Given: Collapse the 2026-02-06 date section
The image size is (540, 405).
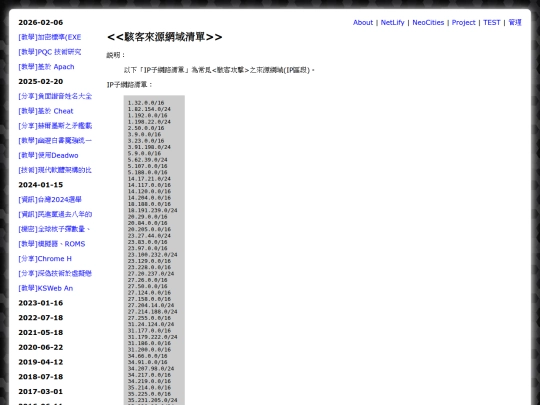Looking at the screenshot, I should point(41,22).
